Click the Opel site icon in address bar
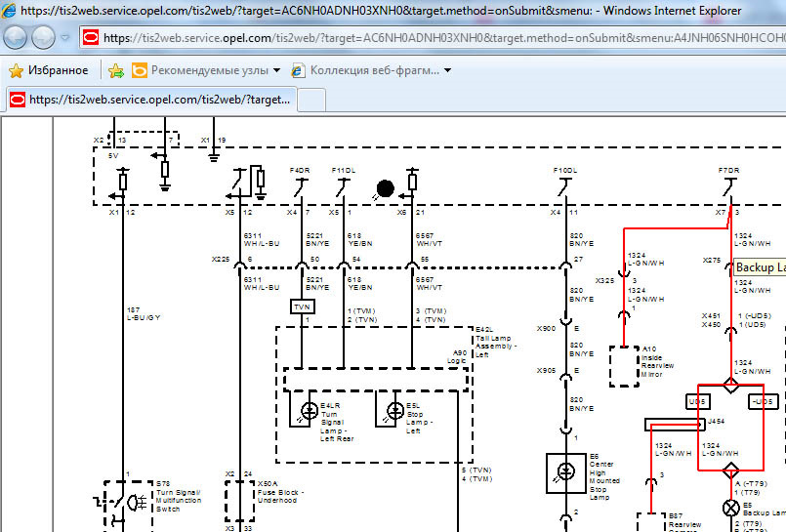This screenshot has width=786, height=532. click(91, 37)
